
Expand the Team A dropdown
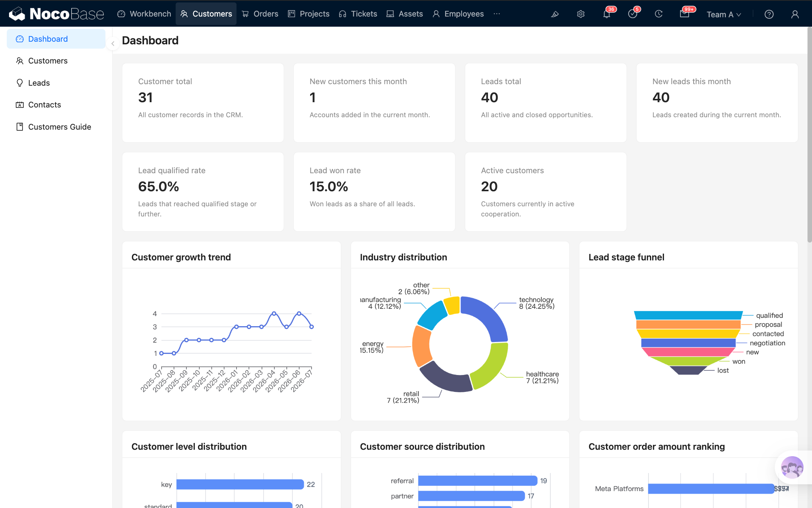(724, 14)
